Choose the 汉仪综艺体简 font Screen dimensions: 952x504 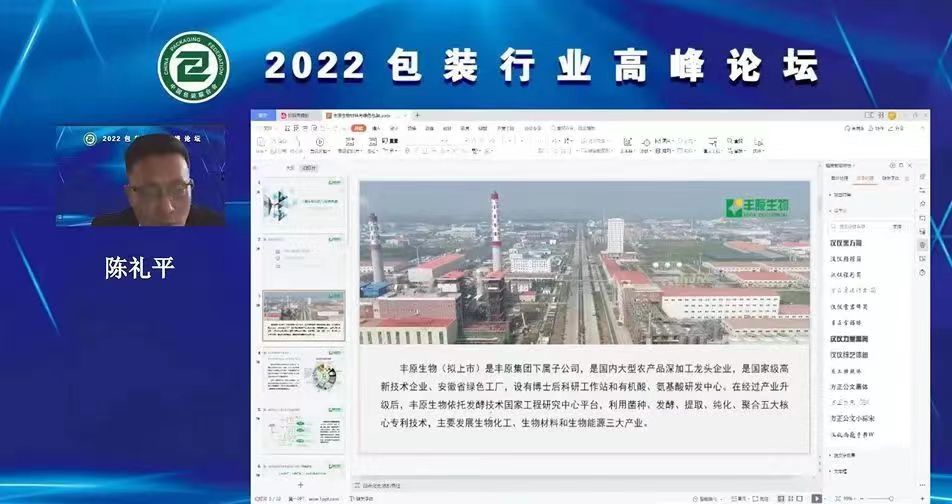pos(849,355)
